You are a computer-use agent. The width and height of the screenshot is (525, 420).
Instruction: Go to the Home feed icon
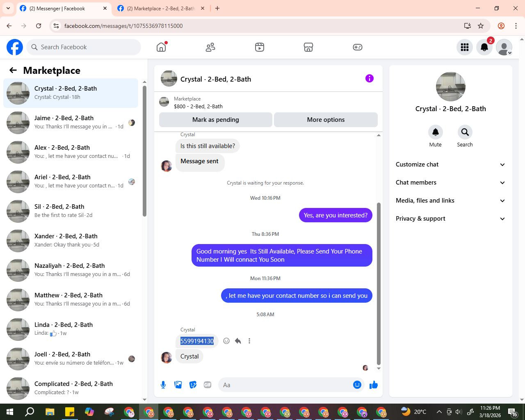pos(161,47)
